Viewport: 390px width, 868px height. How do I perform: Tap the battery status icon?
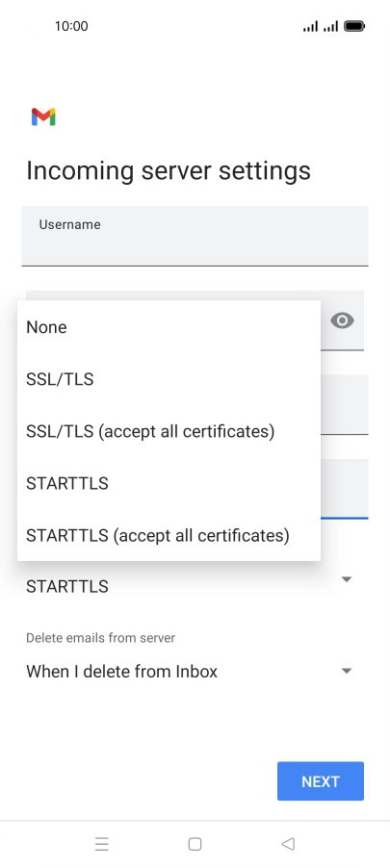[x=354, y=26]
